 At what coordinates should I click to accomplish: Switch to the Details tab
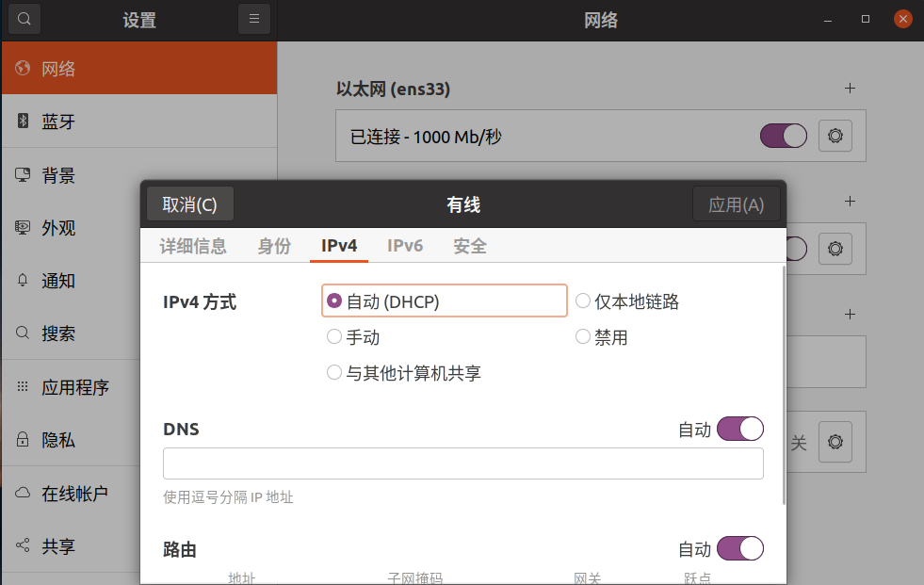click(193, 246)
